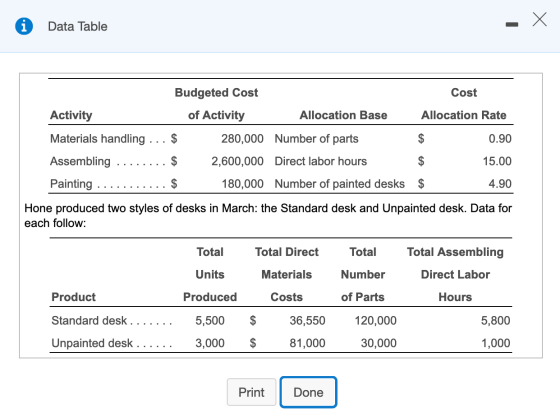
Task: Select 1,000 direct labor hours value
Action: point(495,343)
